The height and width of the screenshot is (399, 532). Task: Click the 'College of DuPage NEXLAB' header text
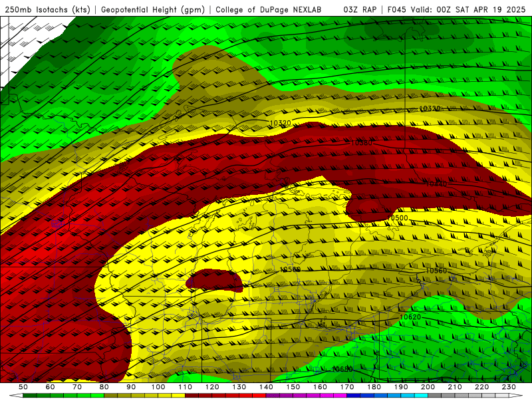click(268, 10)
